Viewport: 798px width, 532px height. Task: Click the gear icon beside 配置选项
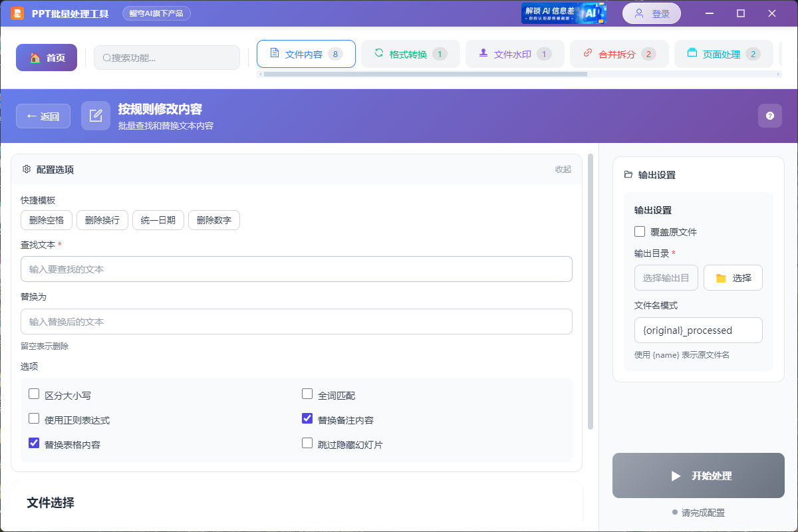point(25,169)
